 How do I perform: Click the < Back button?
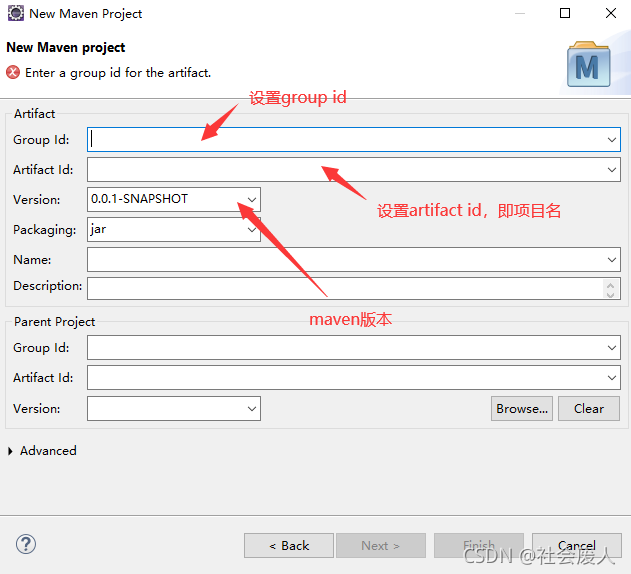click(x=289, y=546)
